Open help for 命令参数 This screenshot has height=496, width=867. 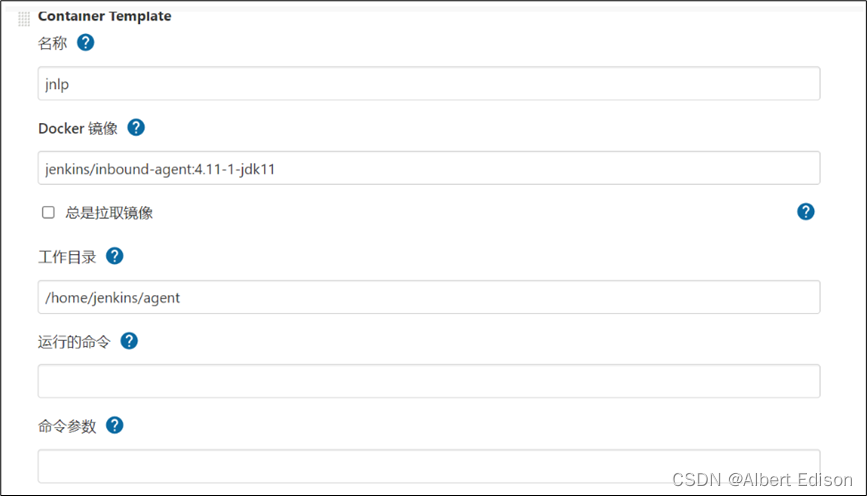coord(115,425)
